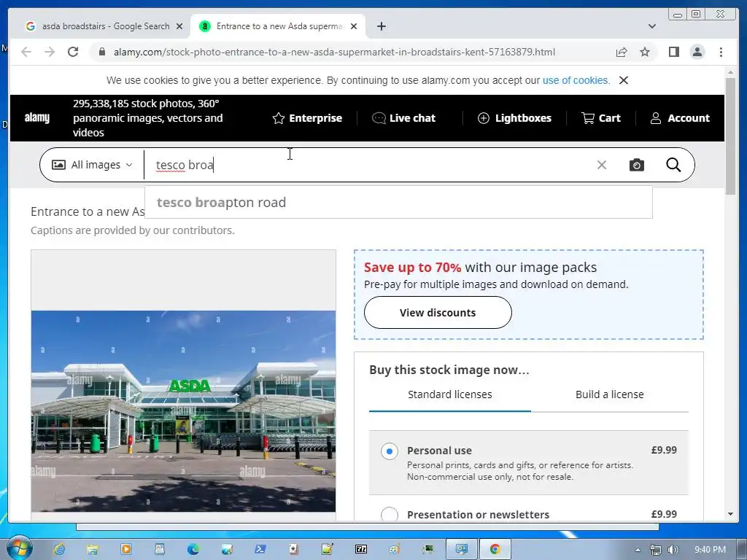Screen dimensions: 747x560
Task: Open the Enterprise menu item
Action: (307, 118)
